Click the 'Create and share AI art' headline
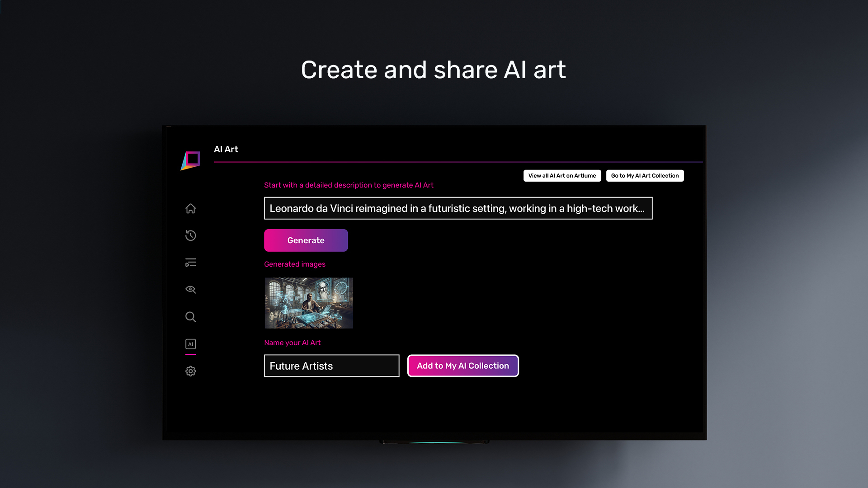Image resolution: width=868 pixels, height=488 pixels. pos(434,70)
